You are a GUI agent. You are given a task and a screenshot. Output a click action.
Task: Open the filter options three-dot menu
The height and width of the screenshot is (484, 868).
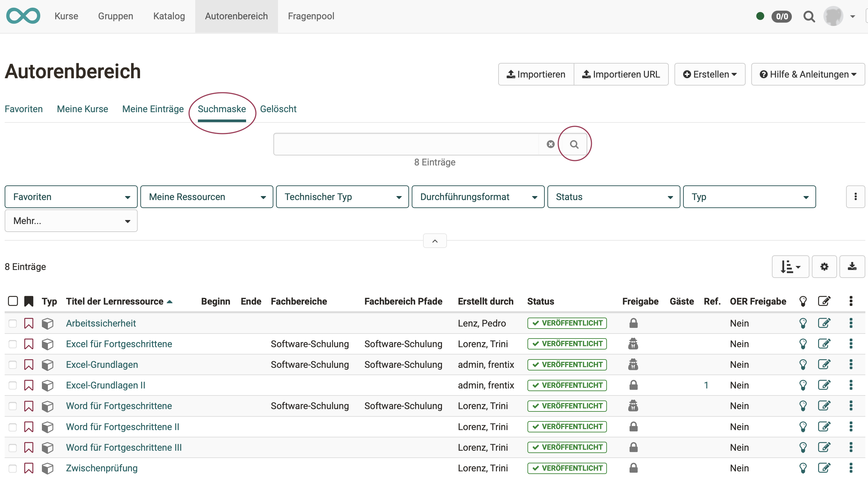coord(855,197)
